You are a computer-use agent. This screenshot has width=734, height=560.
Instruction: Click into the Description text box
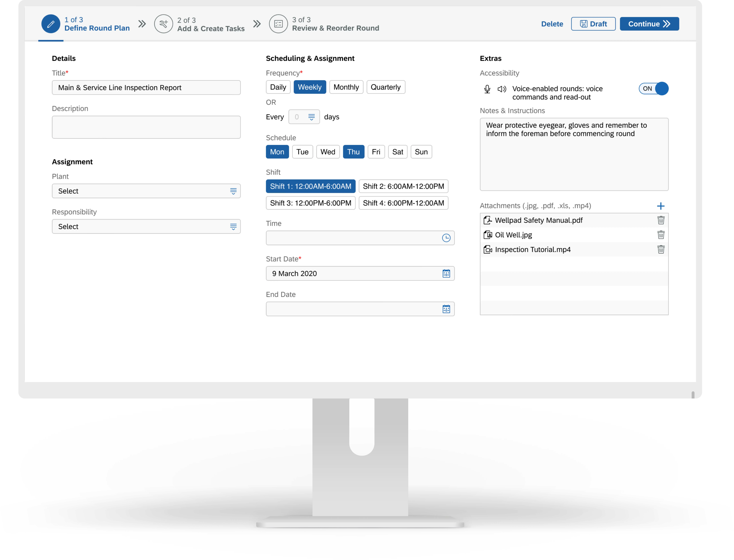(x=146, y=127)
